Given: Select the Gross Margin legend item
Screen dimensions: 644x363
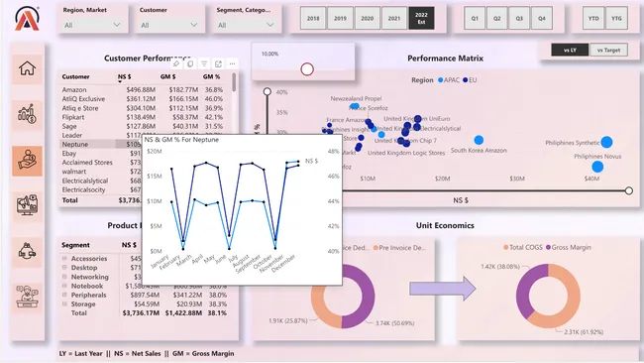Looking at the screenshot, I should (568, 248).
